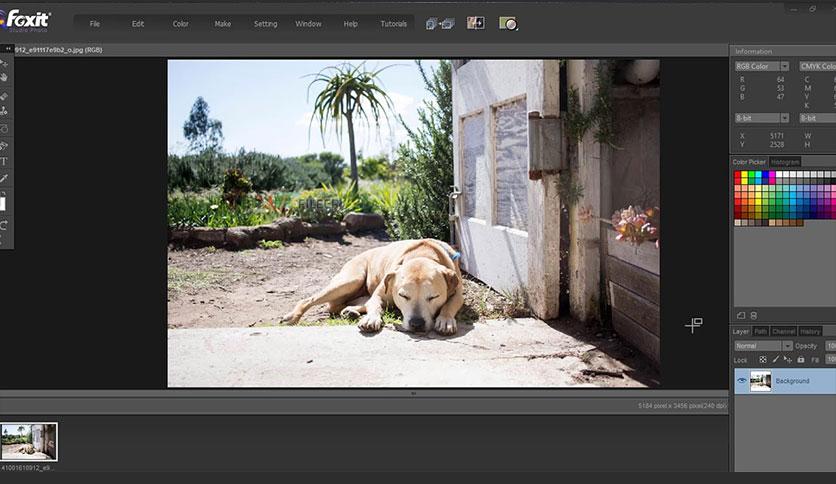Select the Background layer name
The image size is (836, 484).
pos(792,381)
